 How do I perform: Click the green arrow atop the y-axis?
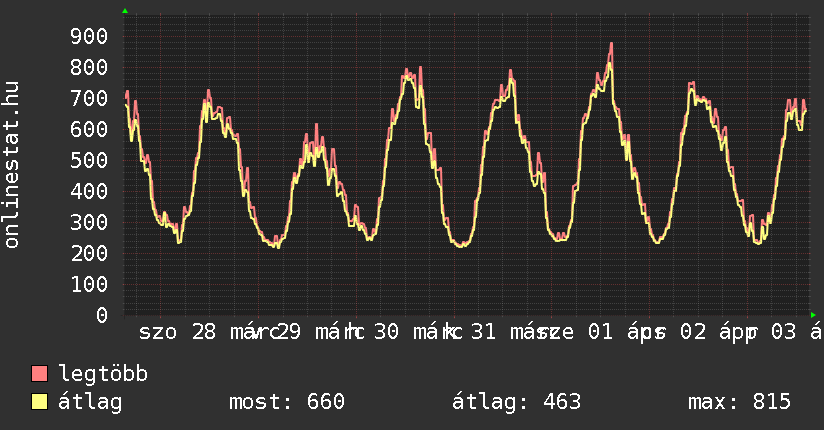pyautogui.click(x=125, y=11)
